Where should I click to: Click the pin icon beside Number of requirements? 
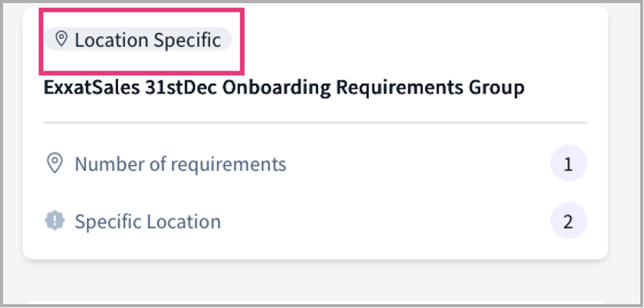54,163
